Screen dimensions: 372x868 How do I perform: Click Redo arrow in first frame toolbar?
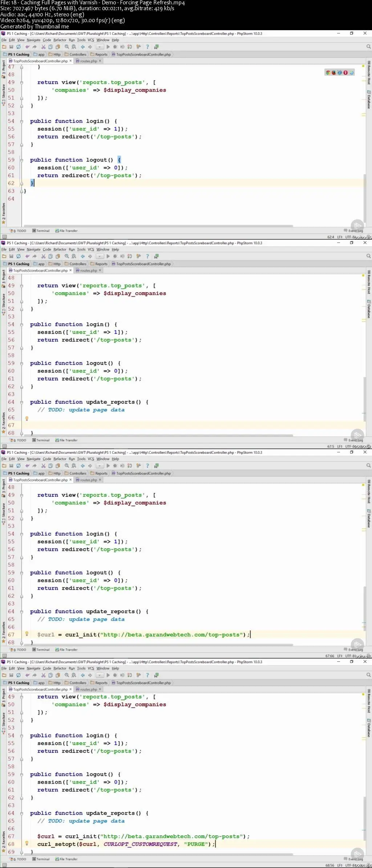pos(35,47)
